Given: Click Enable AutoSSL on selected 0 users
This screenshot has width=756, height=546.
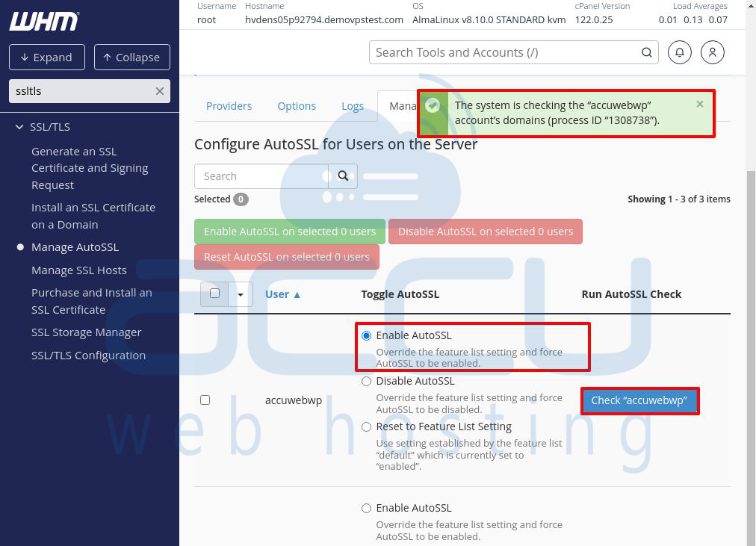Looking at the screenshot, I should tap(289, 232).
